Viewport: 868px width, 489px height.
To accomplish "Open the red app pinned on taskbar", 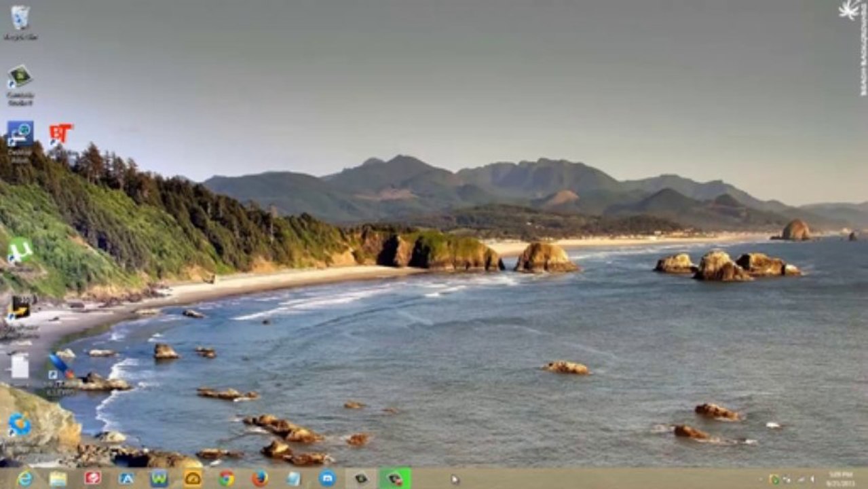I will click(x=92, y=478).
